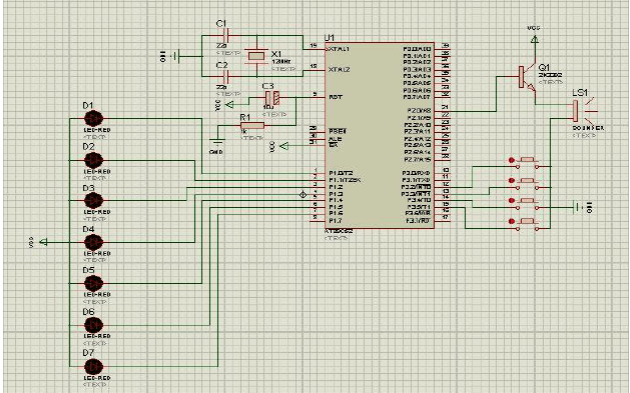Screen dimensions: 630x393
Task: Select the D1 red LED component
Action: 94,119
